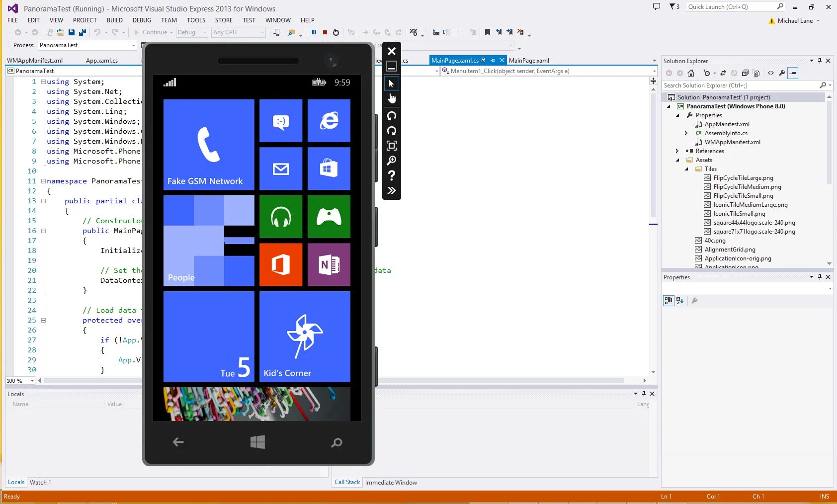Open the Process dropdown showing PanoramaTest

pyautogui.click(x=87, y=45)
